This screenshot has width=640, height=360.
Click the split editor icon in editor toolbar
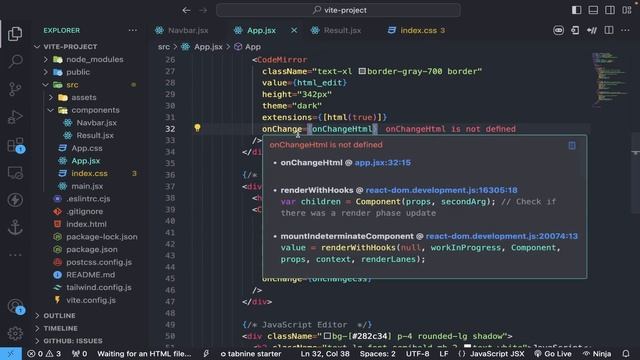[x=609, y=30]
